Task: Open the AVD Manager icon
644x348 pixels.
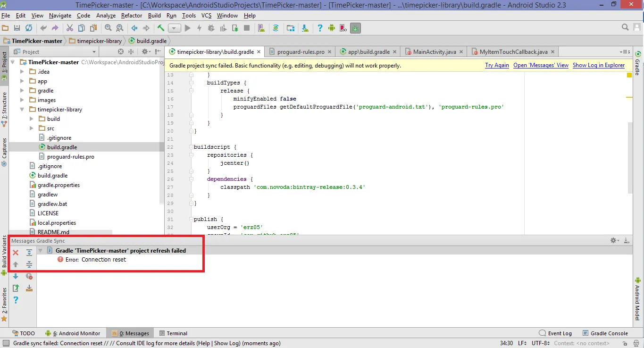Action: click(x=261, y=28)
